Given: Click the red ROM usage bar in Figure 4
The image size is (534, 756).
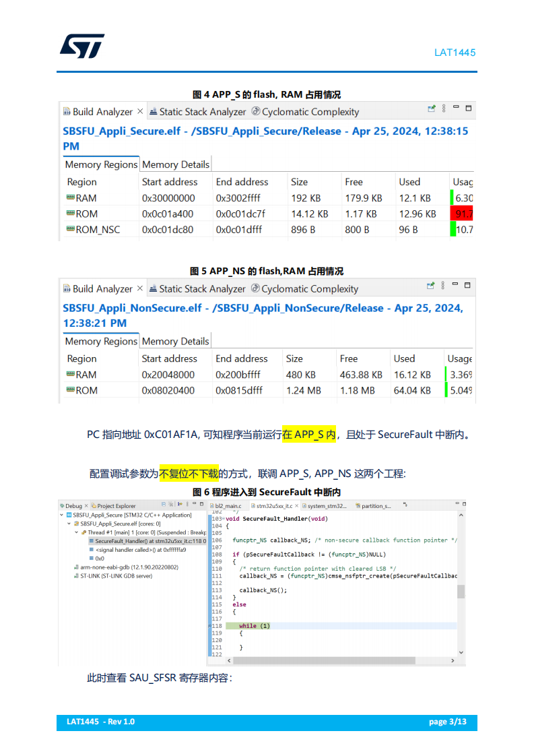Looking at the screenshot, I should (462, 214).
